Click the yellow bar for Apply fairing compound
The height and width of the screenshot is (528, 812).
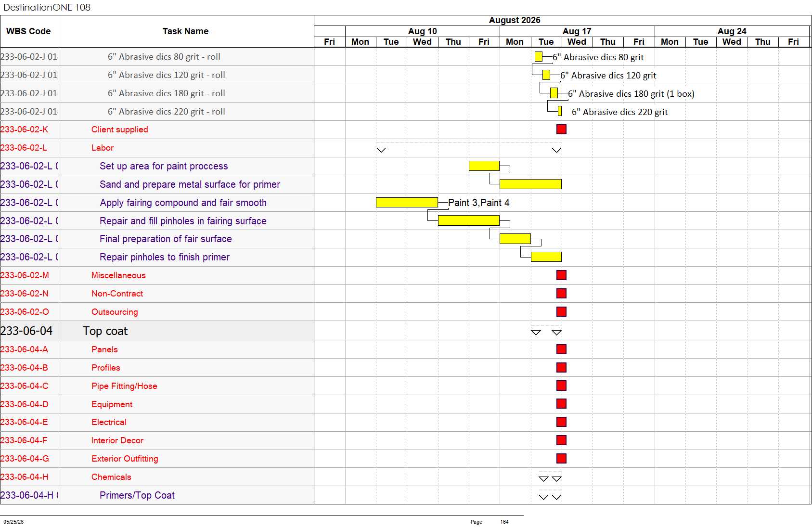[x=407, y=202]
